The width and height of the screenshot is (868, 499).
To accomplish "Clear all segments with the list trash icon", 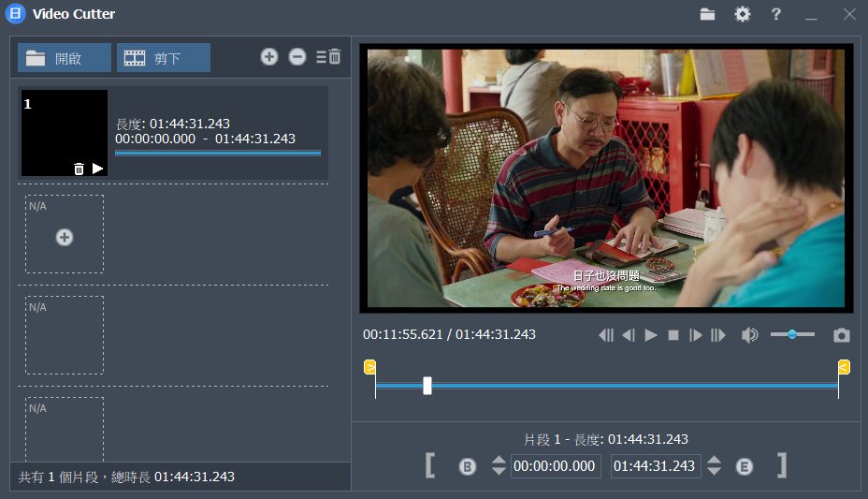I will click(x=328, y=57).
